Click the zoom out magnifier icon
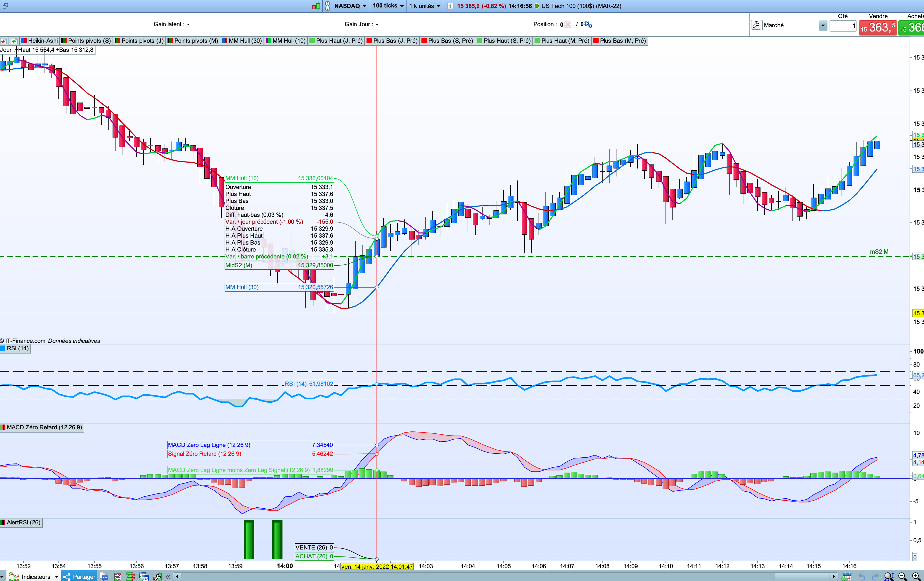Viewport: 924px width, 581px height. (x=902, y=576)
